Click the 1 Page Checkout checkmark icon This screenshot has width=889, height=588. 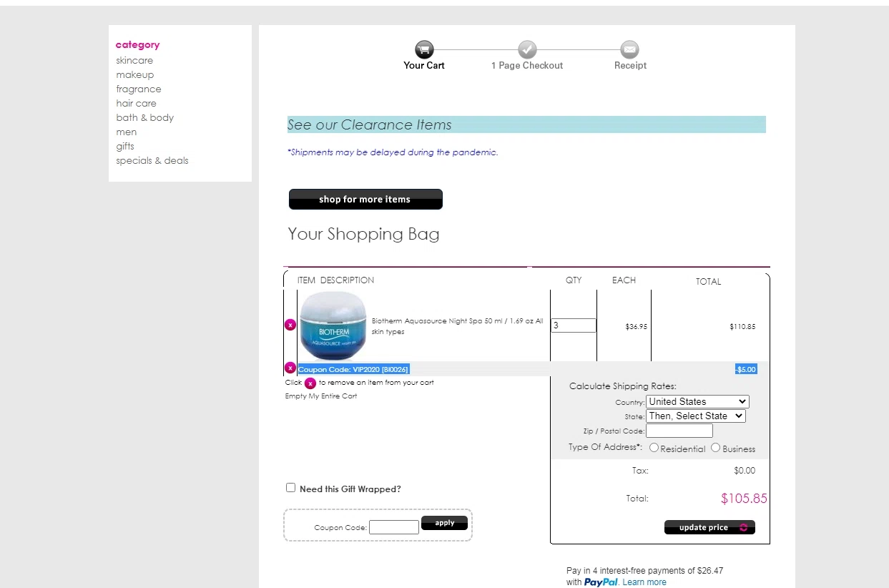point(527,49)
